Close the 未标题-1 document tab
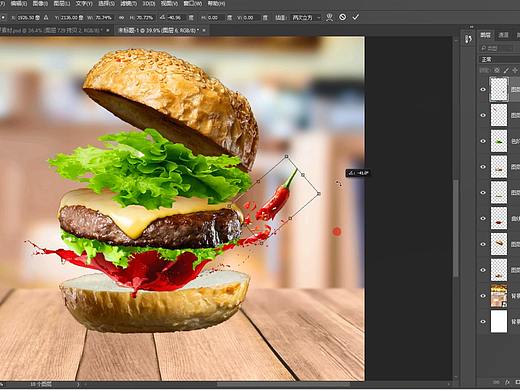 [x=204, y=30]
